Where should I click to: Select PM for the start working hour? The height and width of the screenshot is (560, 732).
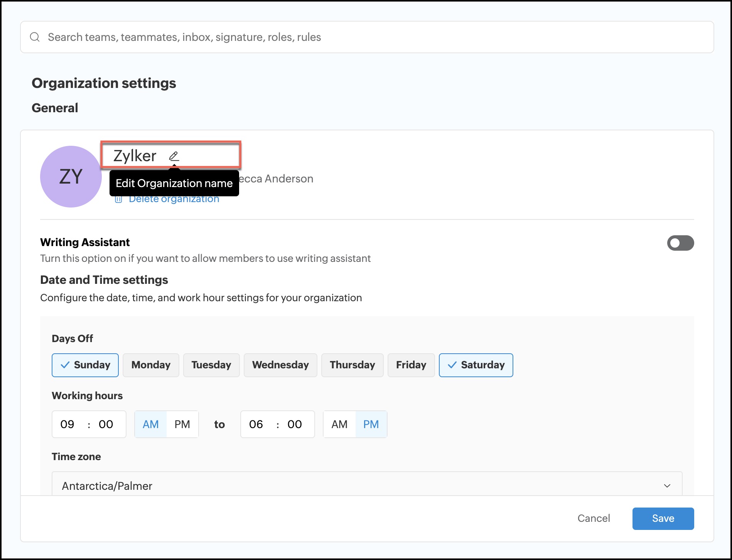point(182,424)
